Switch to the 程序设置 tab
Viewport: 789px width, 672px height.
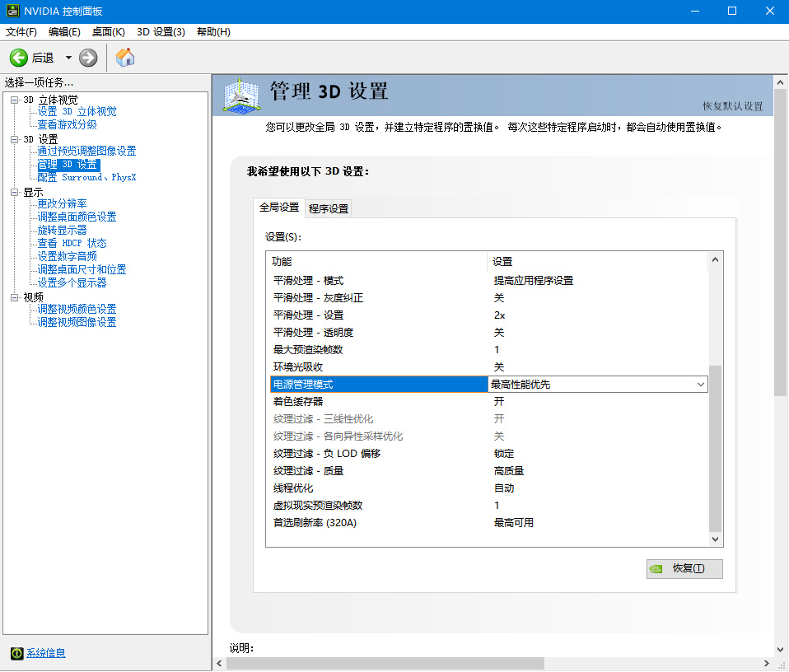pos(329,208)
